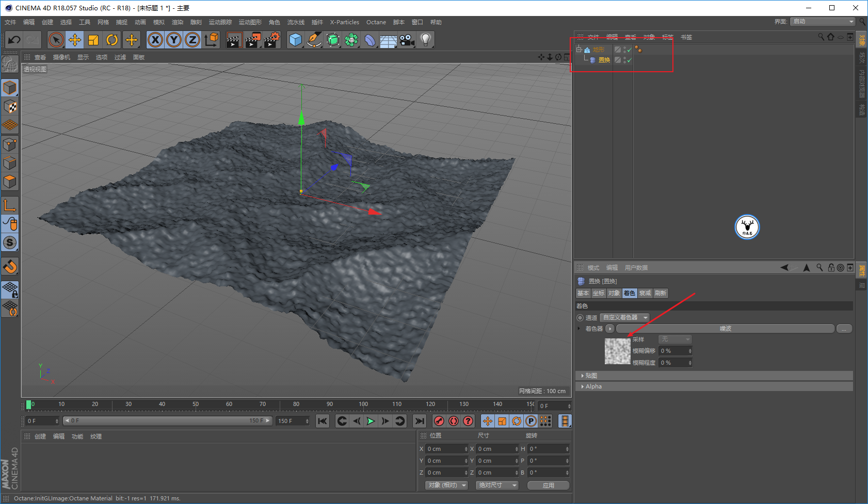The image size is (868, 504).
Task: Open the Subdivision Surface generators icon
Action: point(333,40)
